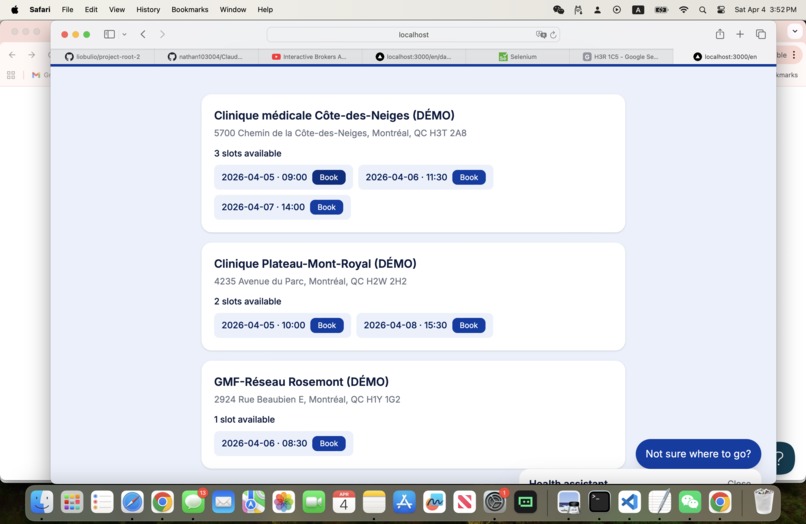Open System Settings from the Dock

(x=494, y=501)
